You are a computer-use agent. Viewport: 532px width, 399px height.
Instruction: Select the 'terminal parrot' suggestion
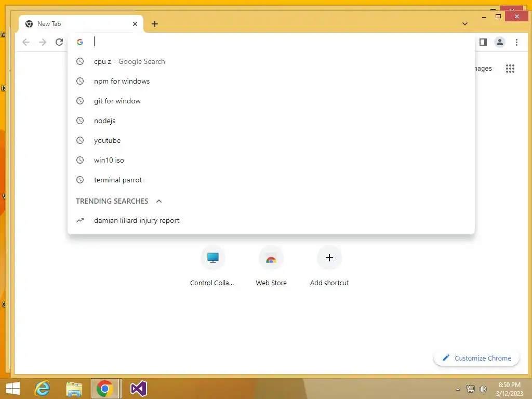[x=271, y=179]
